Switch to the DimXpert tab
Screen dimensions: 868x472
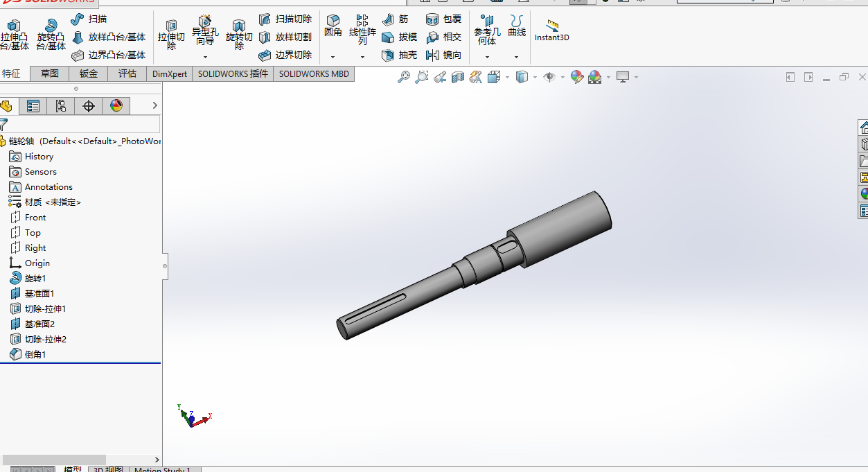[170, 73]
